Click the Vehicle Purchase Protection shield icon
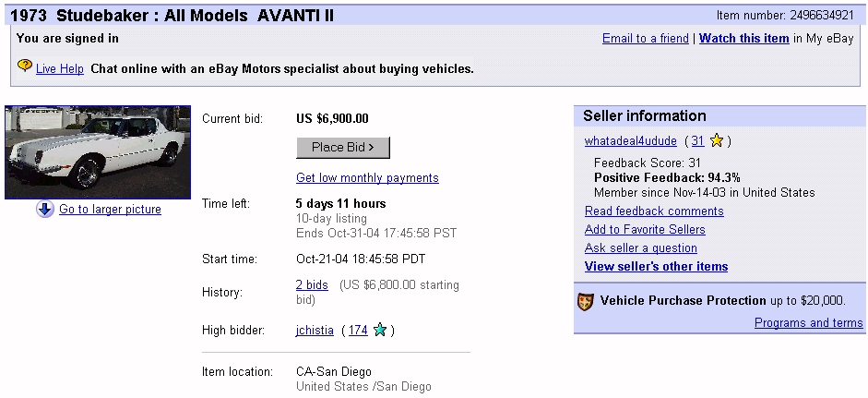 [x=586, y=302]
